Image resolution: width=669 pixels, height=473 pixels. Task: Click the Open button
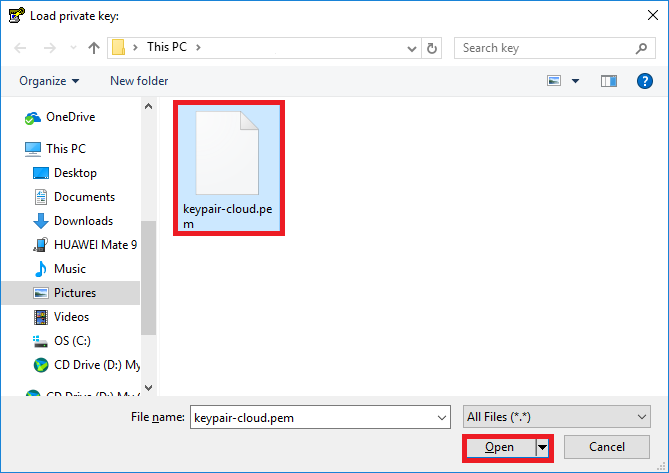click(500, 447)
